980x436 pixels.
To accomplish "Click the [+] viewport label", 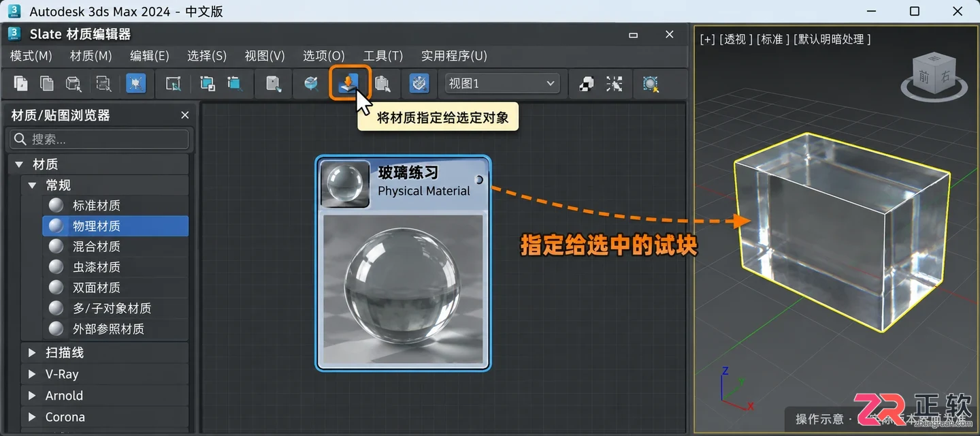I will [708, 40].
